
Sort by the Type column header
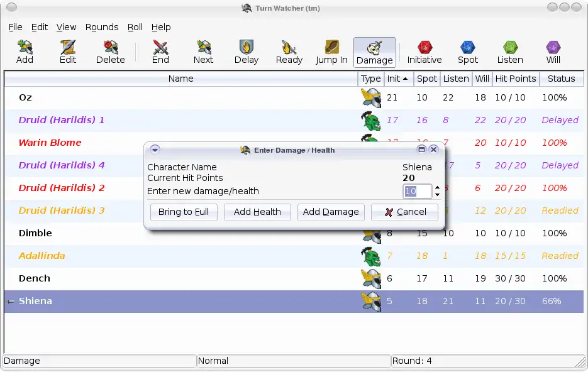pyautogui.click(x=371, y=79)
